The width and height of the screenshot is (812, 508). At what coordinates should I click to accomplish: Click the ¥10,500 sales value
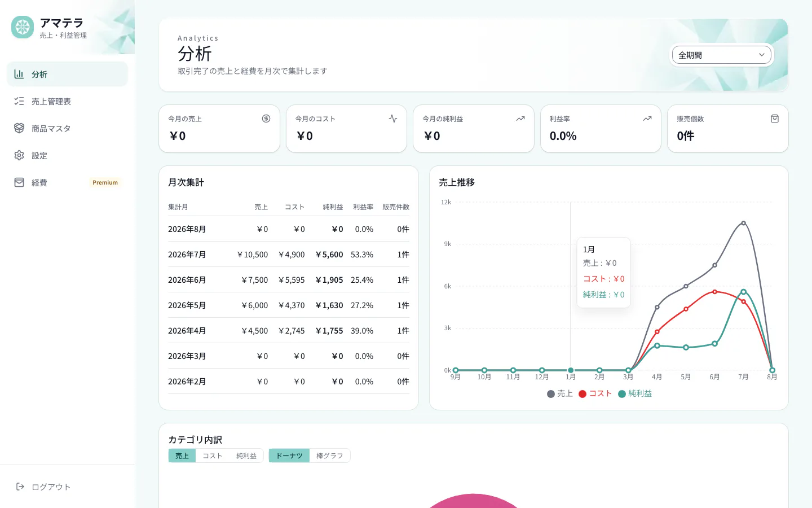(x=253, y=255)
